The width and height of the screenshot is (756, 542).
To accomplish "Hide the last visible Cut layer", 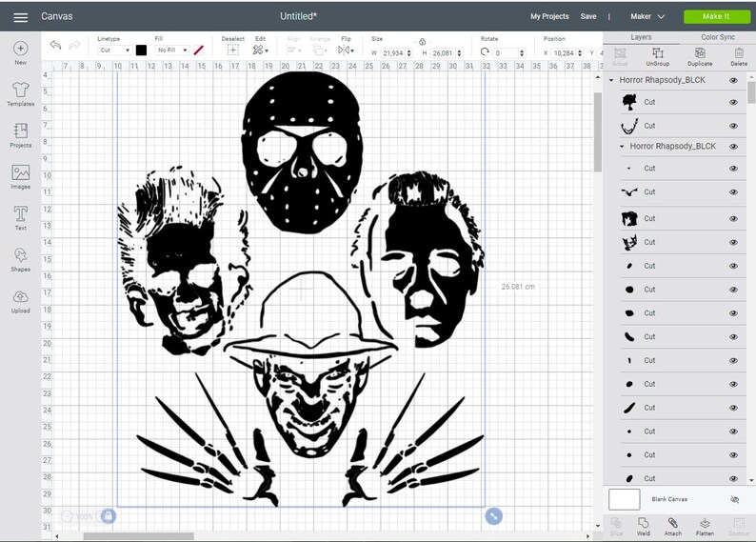I will coord(733,479).
